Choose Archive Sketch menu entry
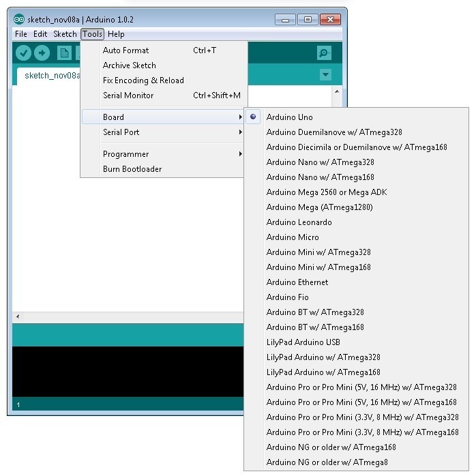The height and width of the screenshot is (476, 476). tap(163, 65)
